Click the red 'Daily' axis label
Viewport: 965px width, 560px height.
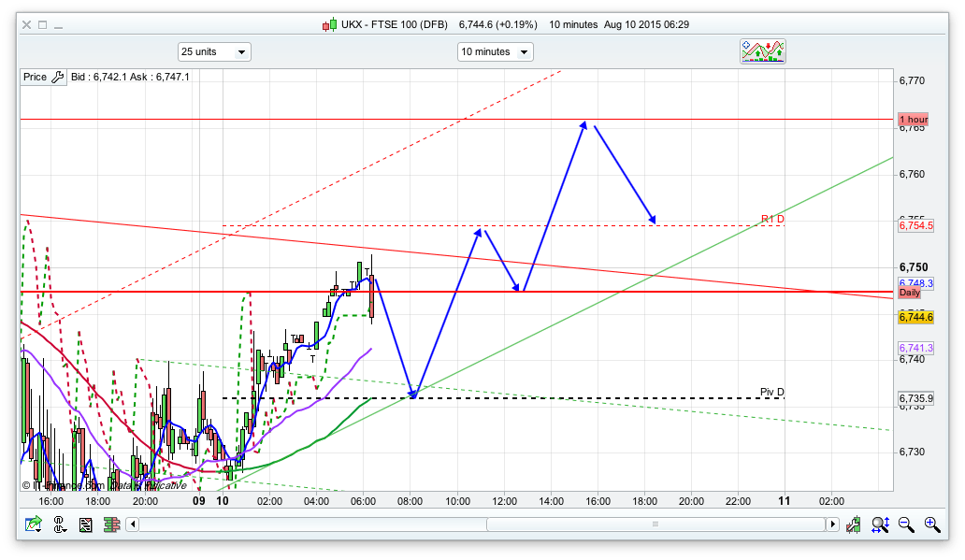pyautogui.click(x=910, y=293)
